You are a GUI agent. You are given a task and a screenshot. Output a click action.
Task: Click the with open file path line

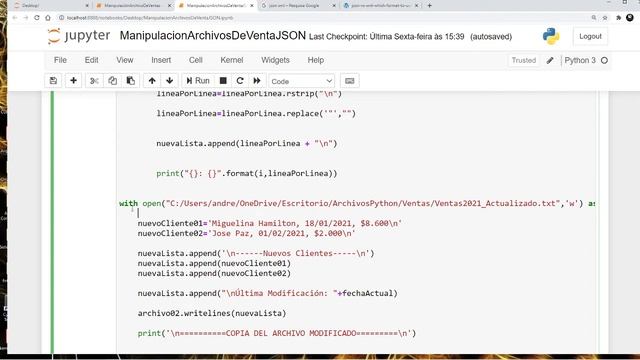coord(357,203)
